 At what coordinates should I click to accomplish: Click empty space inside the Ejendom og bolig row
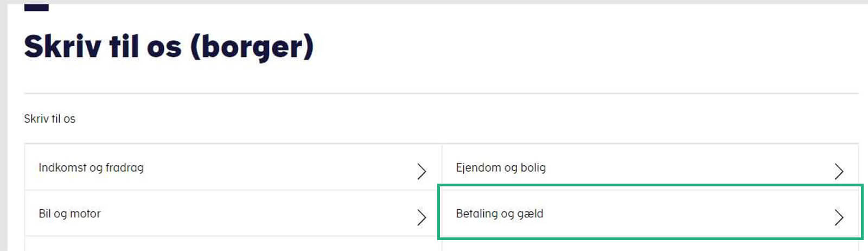tap(689, 167)
